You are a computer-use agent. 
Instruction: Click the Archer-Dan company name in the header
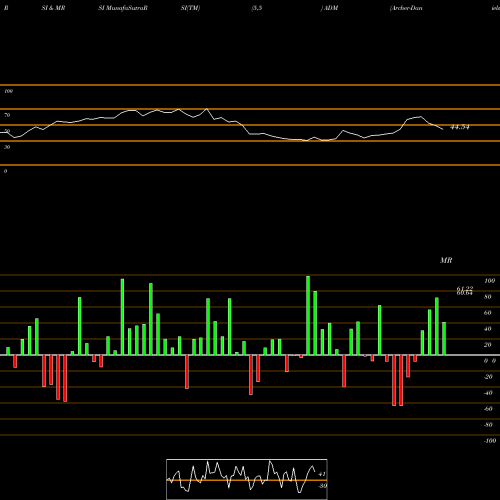point(406,8)
